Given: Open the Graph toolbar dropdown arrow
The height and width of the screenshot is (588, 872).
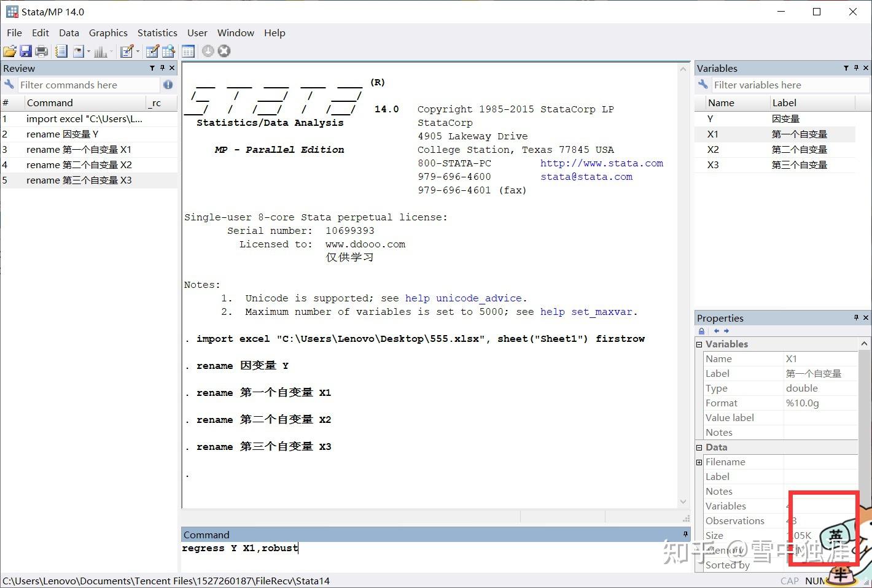Looking at the screenshot, I should (111, 52).
